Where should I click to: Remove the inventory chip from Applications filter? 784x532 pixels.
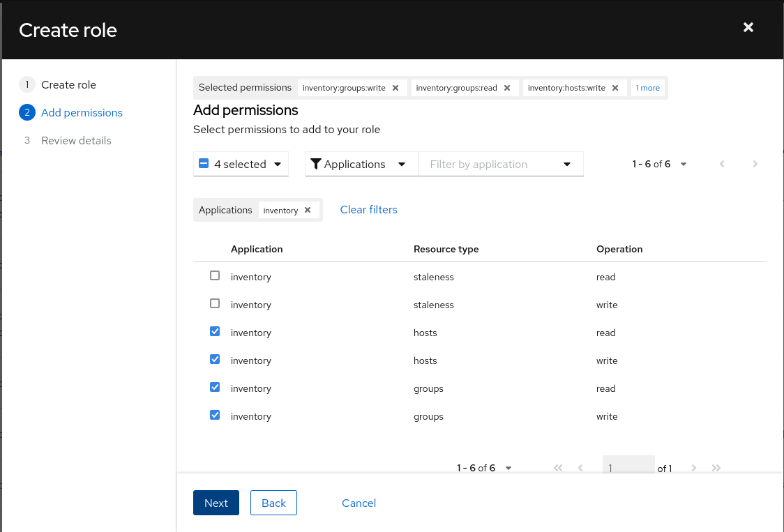pos(308,210)
